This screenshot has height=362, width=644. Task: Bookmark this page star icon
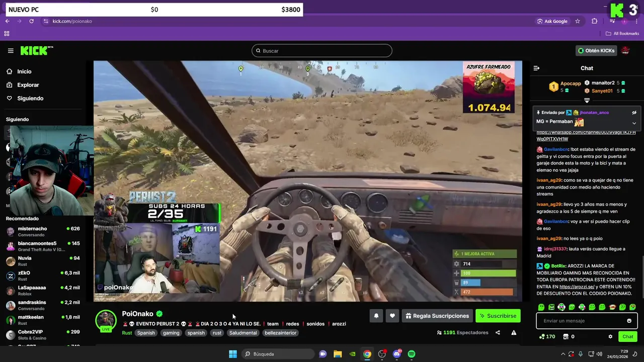tap(578, 21)
